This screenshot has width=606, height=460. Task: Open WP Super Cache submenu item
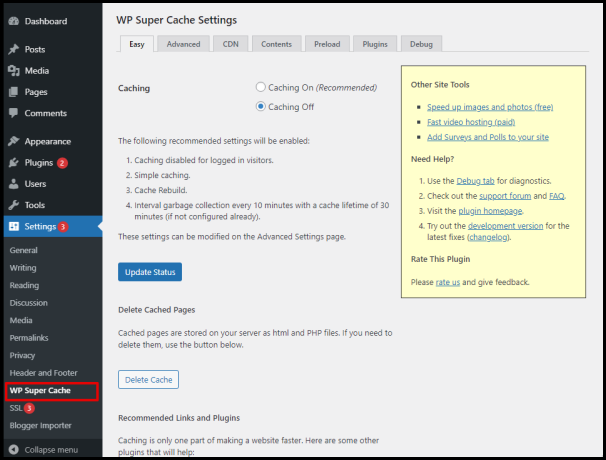(40, 391)
